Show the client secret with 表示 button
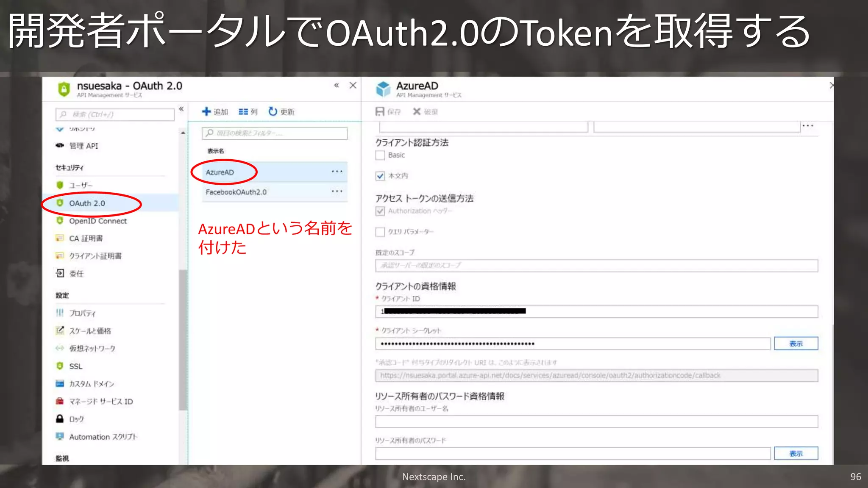Viewport: 868px width, 488px height. 796,344
